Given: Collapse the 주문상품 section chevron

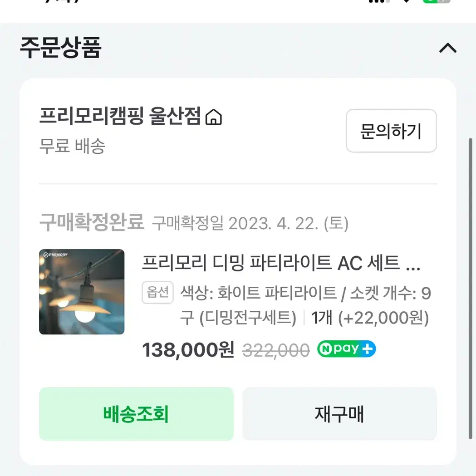Looking at the screenshot, I should point(448,48).
